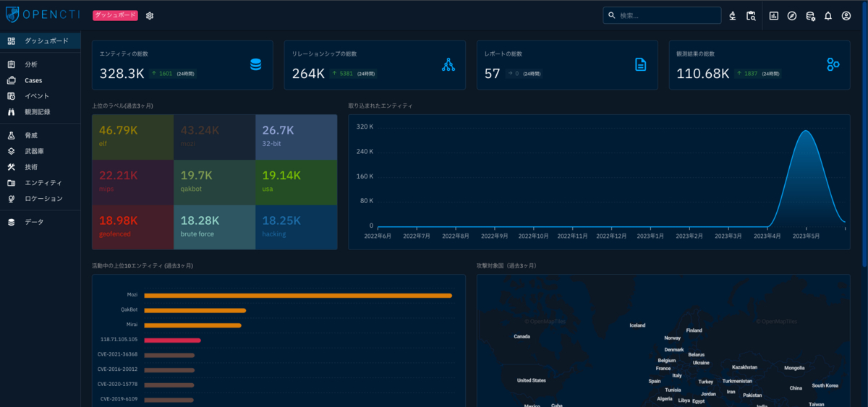Viewport: 868px width, 407px height.
Task: Select the geofenced 18.98K label tile
Action: [x=132, y=227]
